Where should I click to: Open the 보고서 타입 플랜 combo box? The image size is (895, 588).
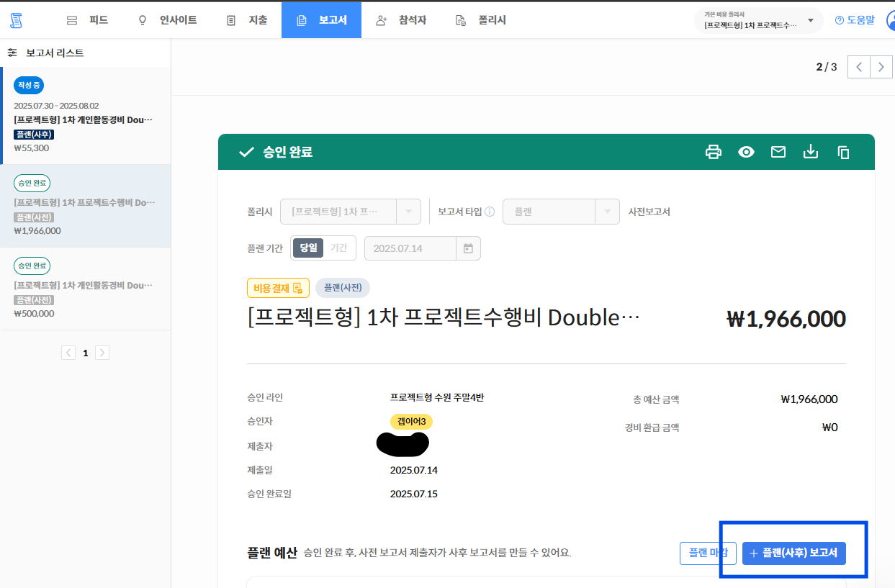[x=561, y=212]
